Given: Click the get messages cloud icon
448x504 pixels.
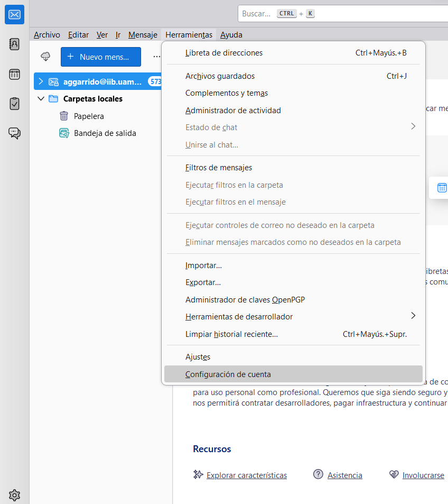Looking at the screenshot, I should click(x=45, y=57).
